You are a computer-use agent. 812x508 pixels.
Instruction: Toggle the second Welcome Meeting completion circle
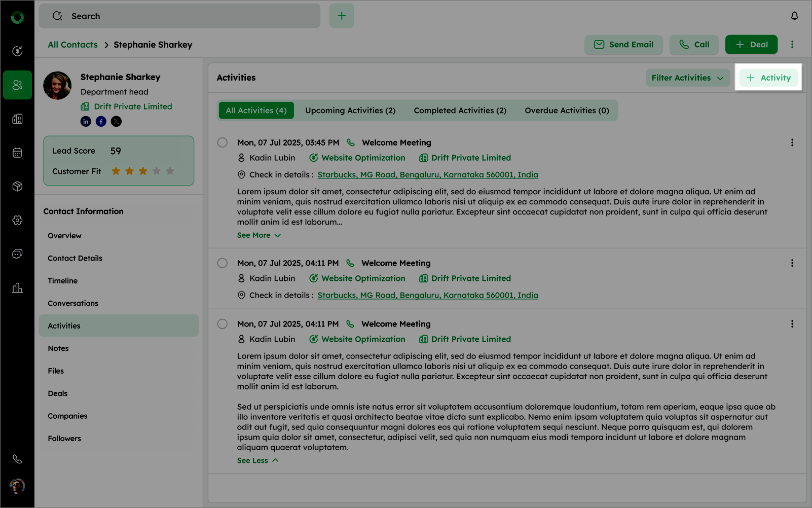point(222,263)
